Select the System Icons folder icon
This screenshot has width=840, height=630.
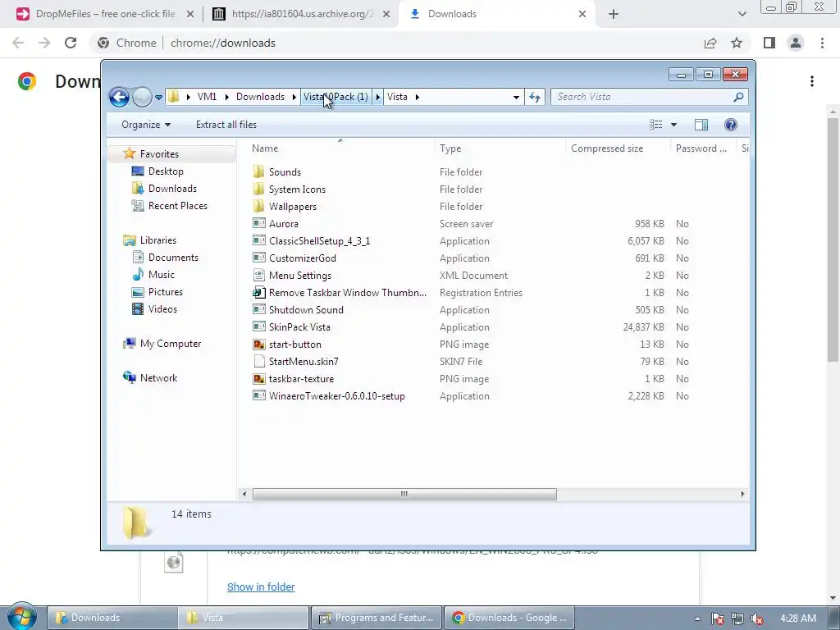click(x=258, y=189)
